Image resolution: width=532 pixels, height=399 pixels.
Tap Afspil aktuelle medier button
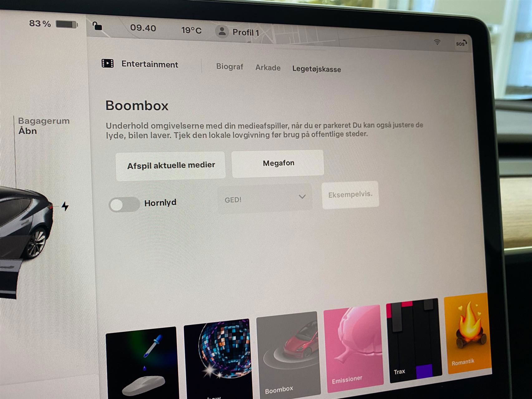click(171, 166)
